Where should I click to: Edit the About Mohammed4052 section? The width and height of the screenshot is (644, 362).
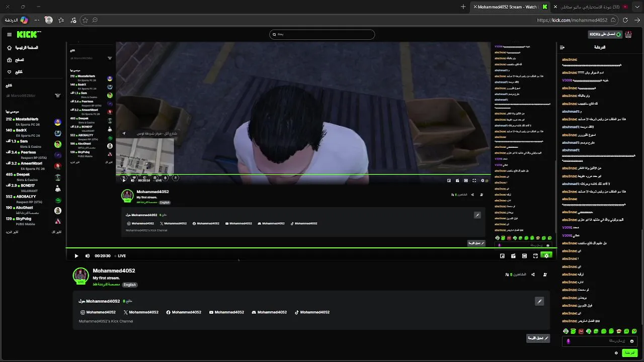point(539,301)
